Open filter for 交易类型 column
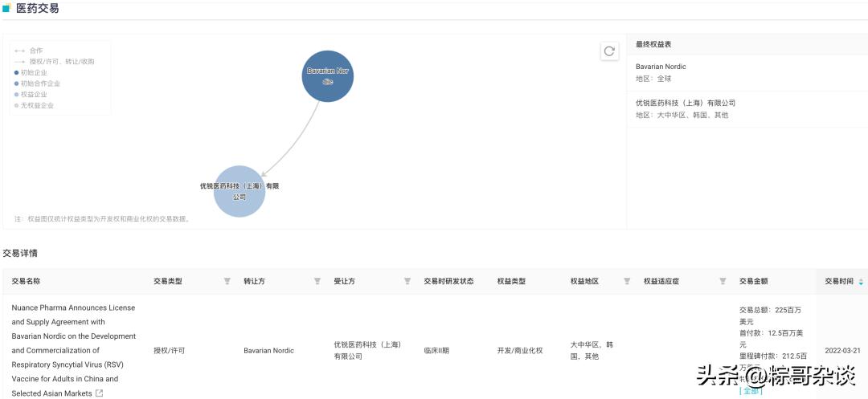The height and width of the screenshot is (399, 868). click(x=227, y=281)
